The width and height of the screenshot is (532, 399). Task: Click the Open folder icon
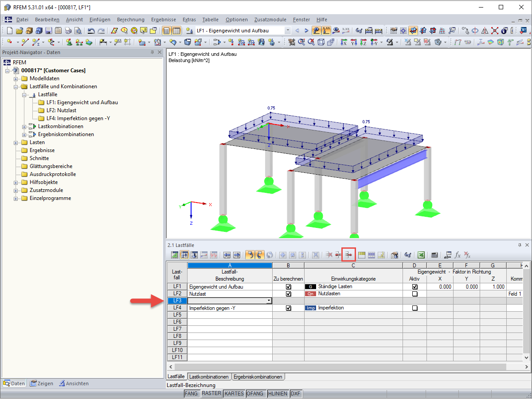coord(20,31)
